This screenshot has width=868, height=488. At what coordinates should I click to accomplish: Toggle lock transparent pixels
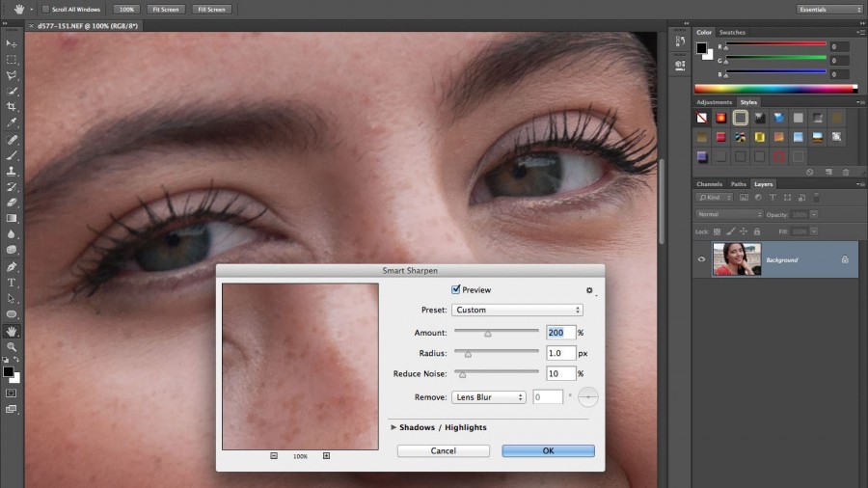click(x=717, y=231)
